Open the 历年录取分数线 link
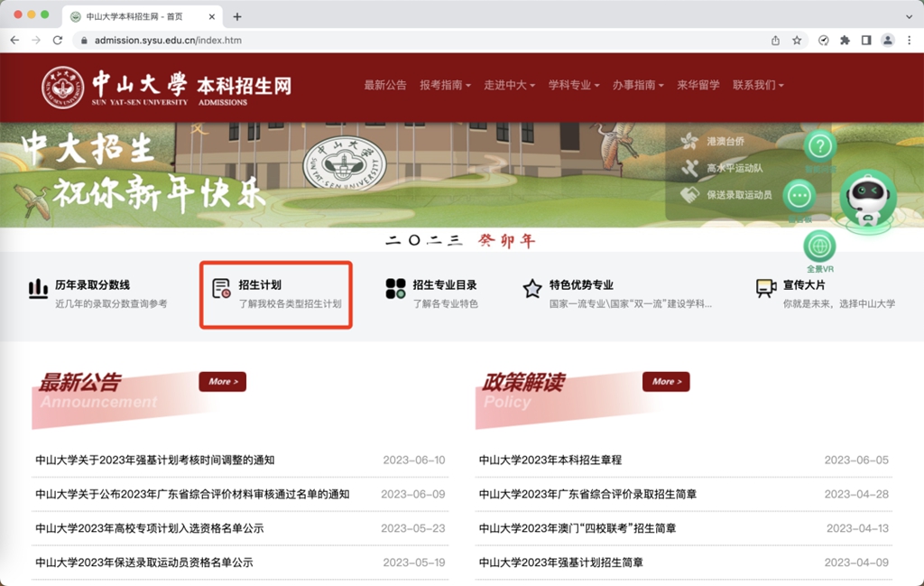Viewport: 924px width, 586px height. [93, 284]
